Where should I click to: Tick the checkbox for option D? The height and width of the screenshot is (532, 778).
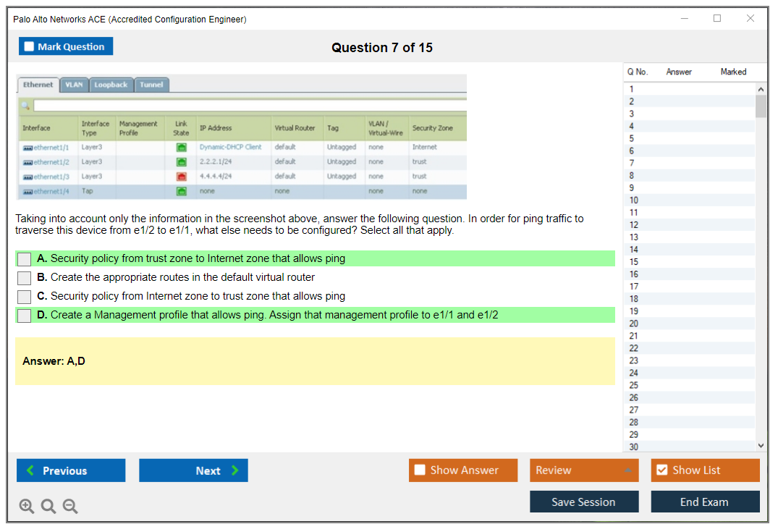pyautogui.click(x=24, y=316)
